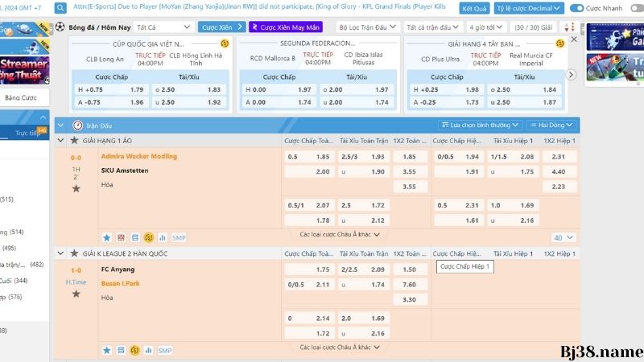Screen dimensions: 644x362
Task: Select the Trực tiếp tab in sidebar
Action: point(28,132)
